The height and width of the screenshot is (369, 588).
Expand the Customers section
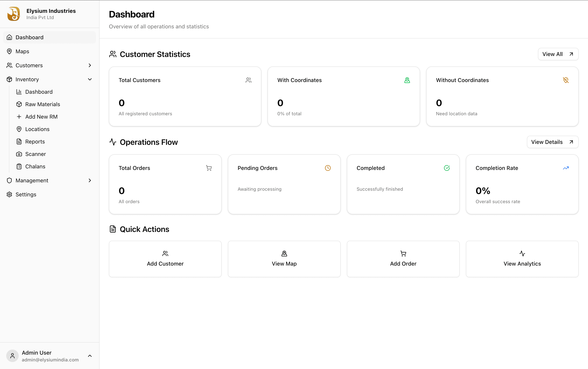point(90,65)
